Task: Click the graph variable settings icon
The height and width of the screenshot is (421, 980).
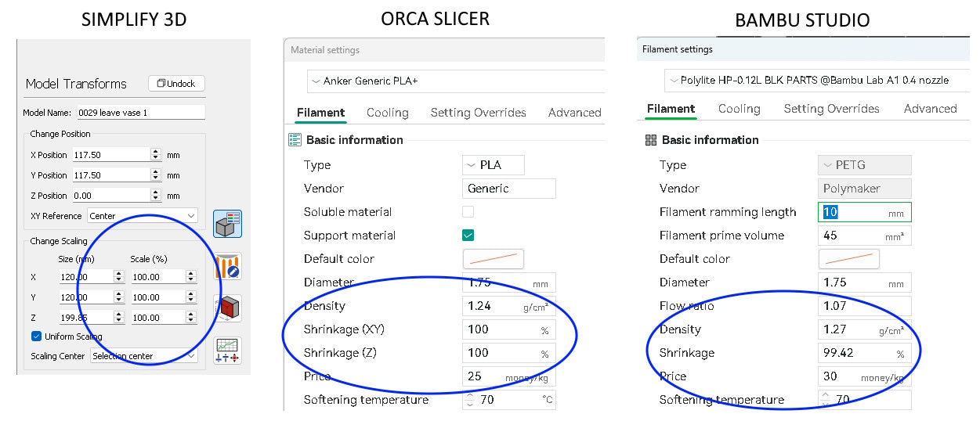Action: pos(227,351)
